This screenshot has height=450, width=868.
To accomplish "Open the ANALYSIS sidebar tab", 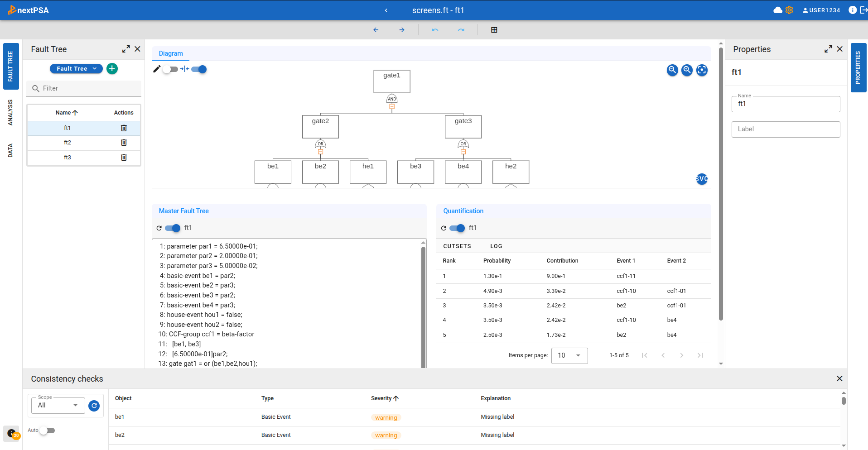I will click(x=11, y=113).
